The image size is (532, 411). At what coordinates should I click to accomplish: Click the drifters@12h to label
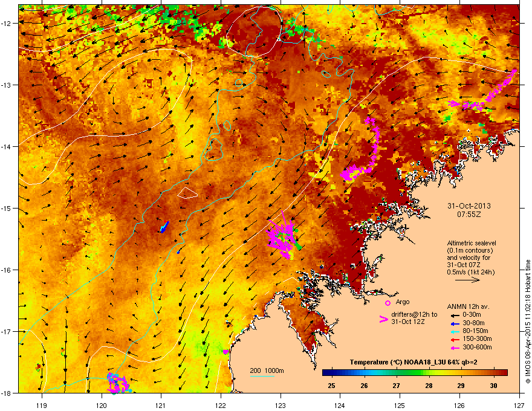click(x=414, y=315)
